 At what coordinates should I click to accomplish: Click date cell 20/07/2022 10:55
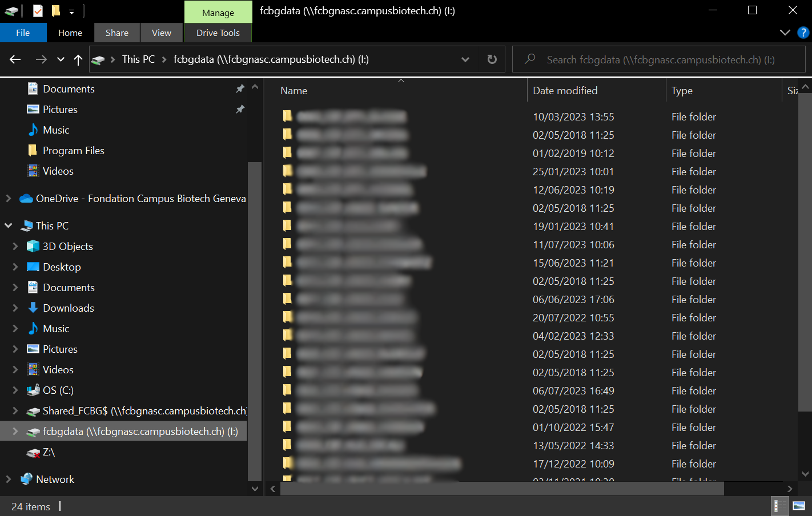point(573,318)
